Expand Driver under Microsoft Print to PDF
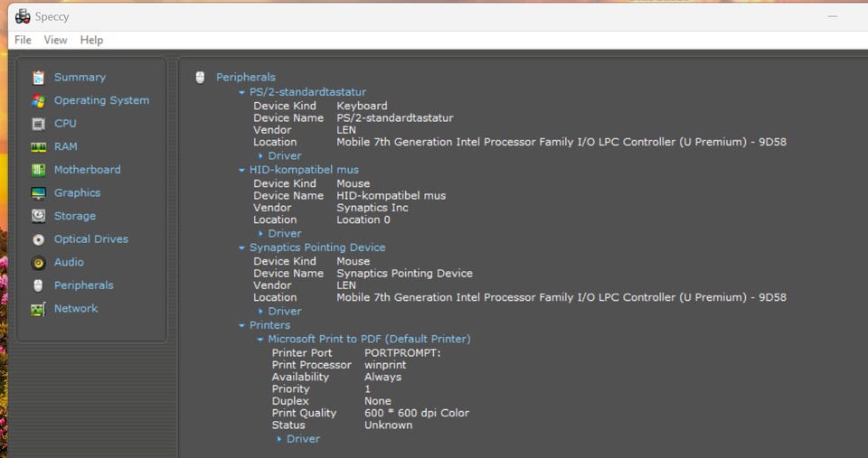868x458 pixels. [x=279, y=439]
